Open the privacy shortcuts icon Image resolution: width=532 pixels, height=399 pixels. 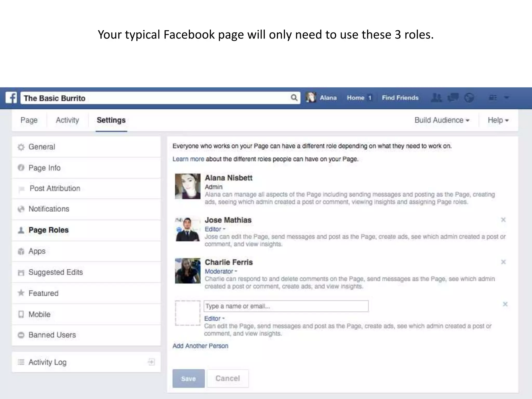coord(493,98)
